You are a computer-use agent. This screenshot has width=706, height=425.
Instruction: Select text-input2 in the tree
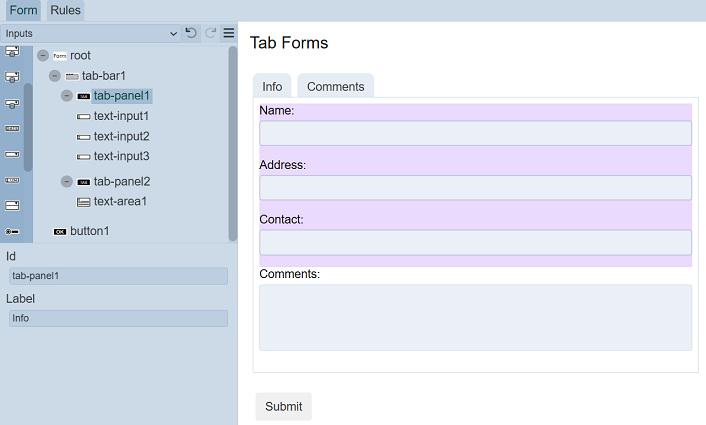pyautogui.click(x=121, y=136)
